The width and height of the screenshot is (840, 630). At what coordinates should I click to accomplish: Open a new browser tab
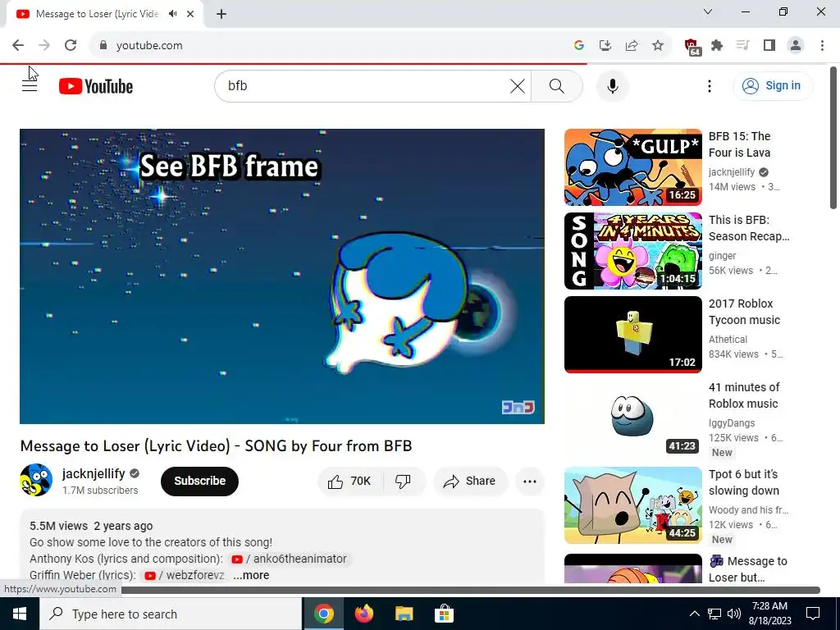(x=221, y=14)
